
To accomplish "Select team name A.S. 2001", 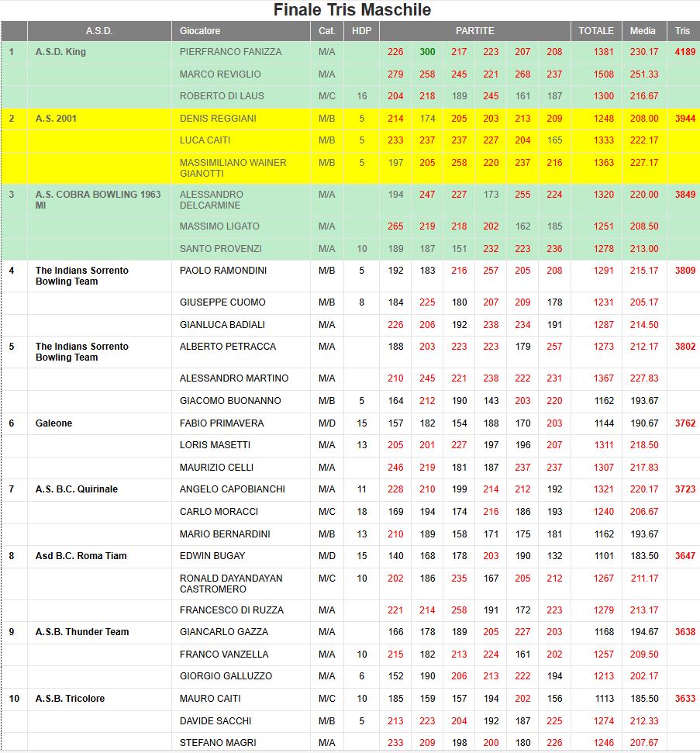I will click(57, 119).
